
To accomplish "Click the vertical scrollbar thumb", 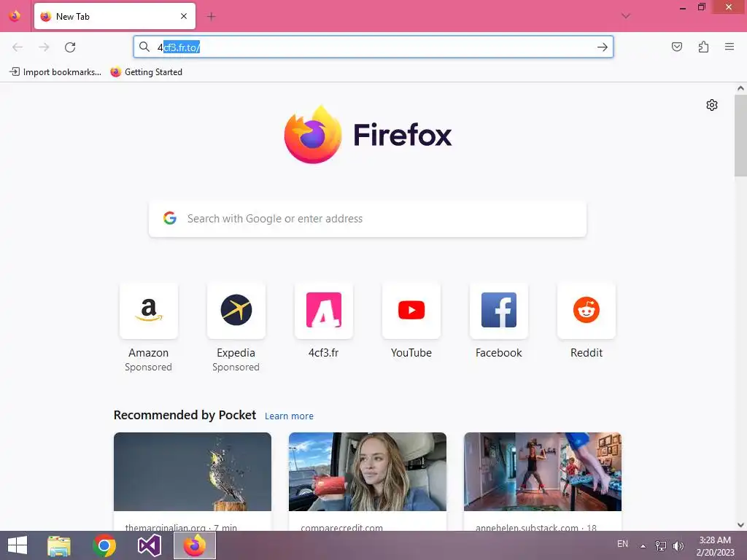I will (740, 136).
